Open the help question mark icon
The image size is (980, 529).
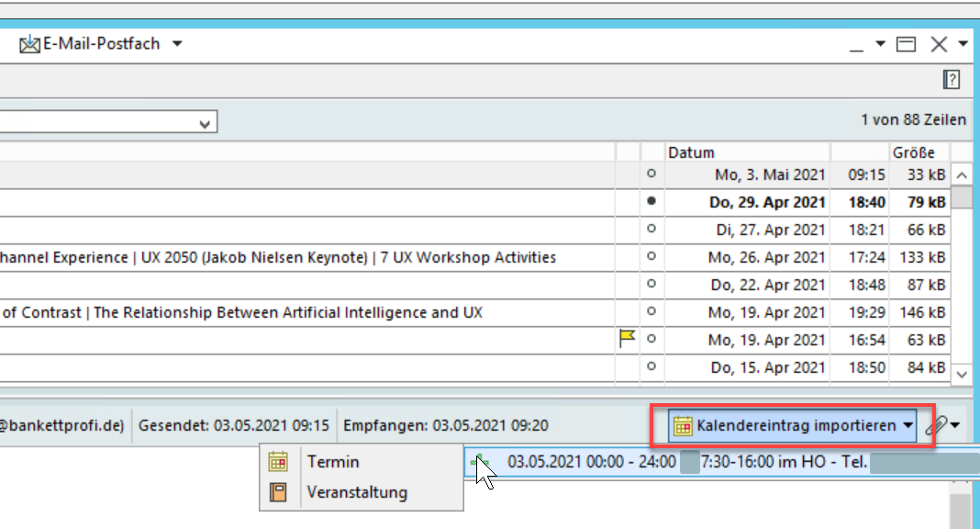[x=952, y=80]
